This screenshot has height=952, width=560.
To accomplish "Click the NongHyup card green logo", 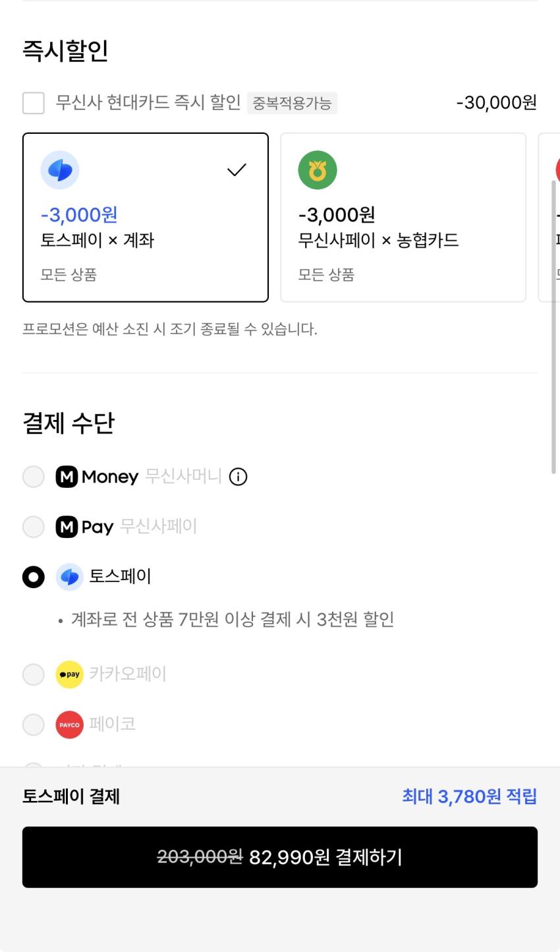I will pos(318,170).
